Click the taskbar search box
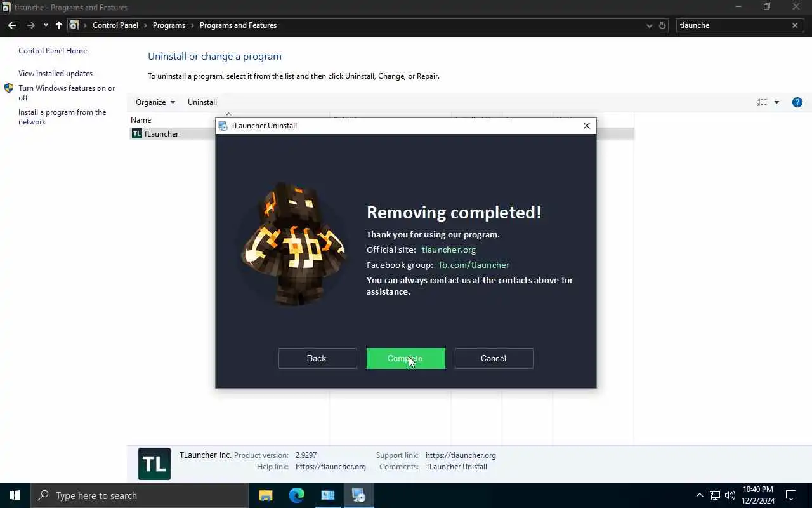 [140, 495]
